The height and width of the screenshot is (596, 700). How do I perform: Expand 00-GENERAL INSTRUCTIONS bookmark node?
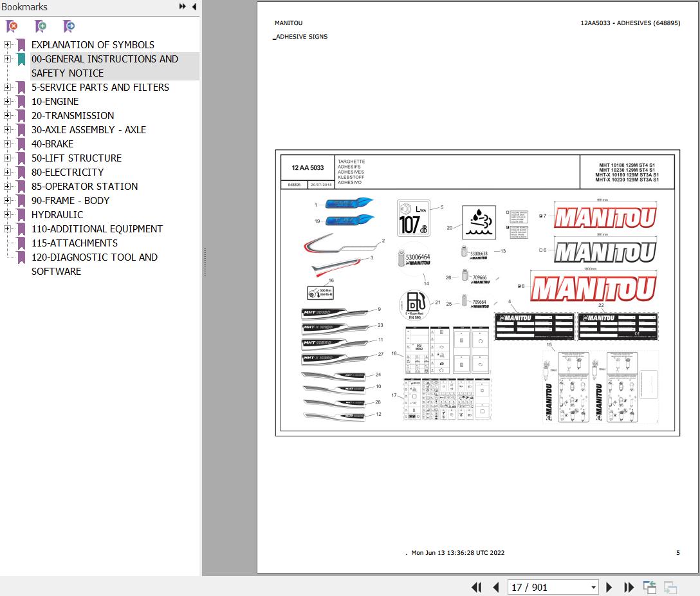coord(7,59)
